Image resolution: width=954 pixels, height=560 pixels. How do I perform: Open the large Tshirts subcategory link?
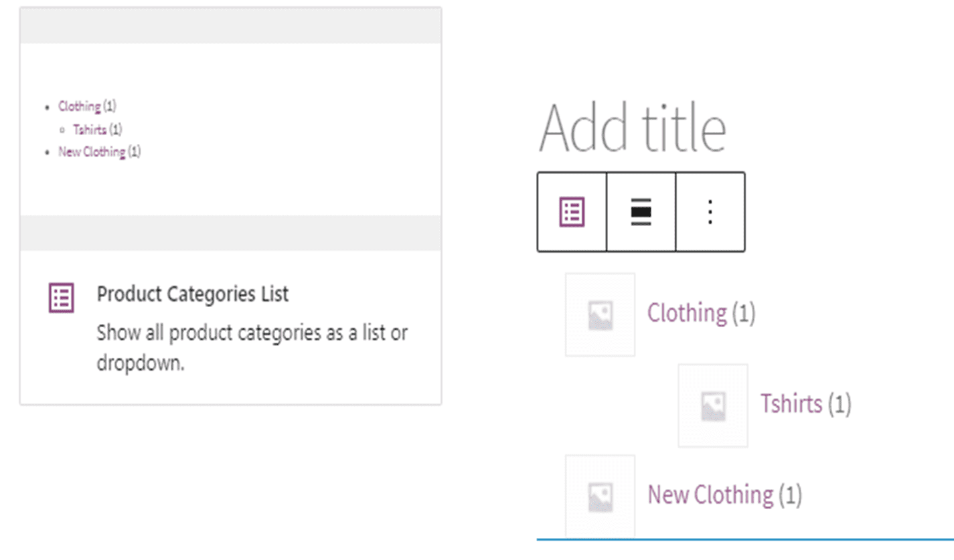pos(791,404)
